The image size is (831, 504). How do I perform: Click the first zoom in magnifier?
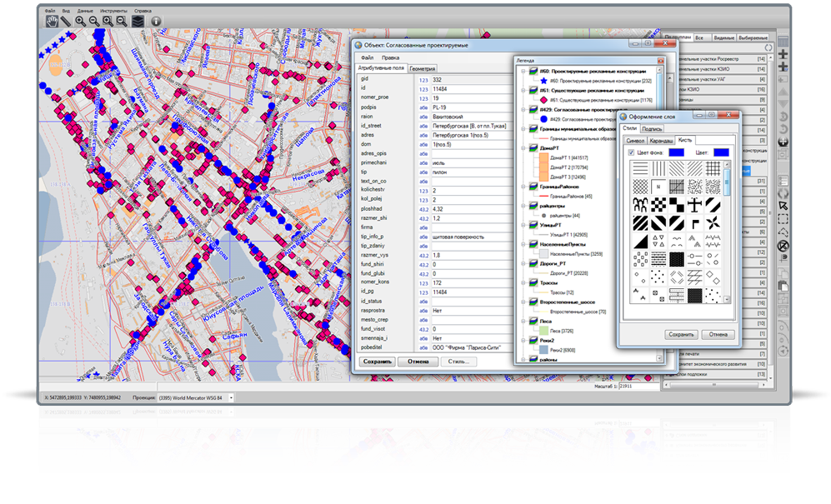point(80,22)
